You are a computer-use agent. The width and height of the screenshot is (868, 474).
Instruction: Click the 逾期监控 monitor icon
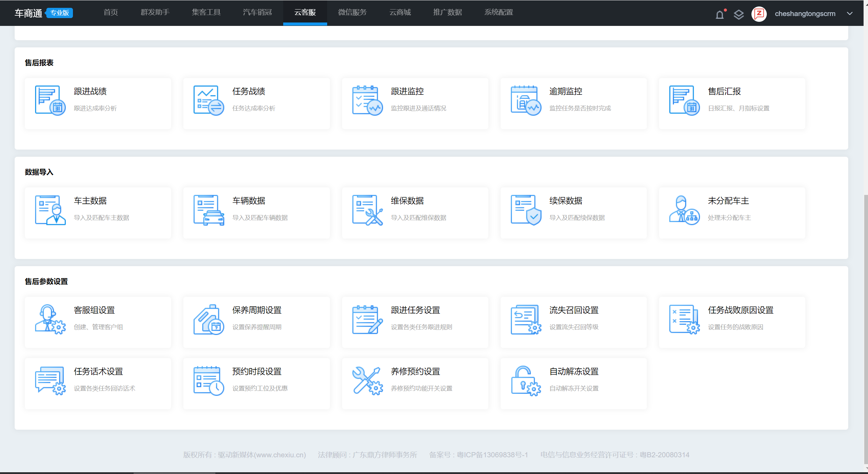(526, 101)
